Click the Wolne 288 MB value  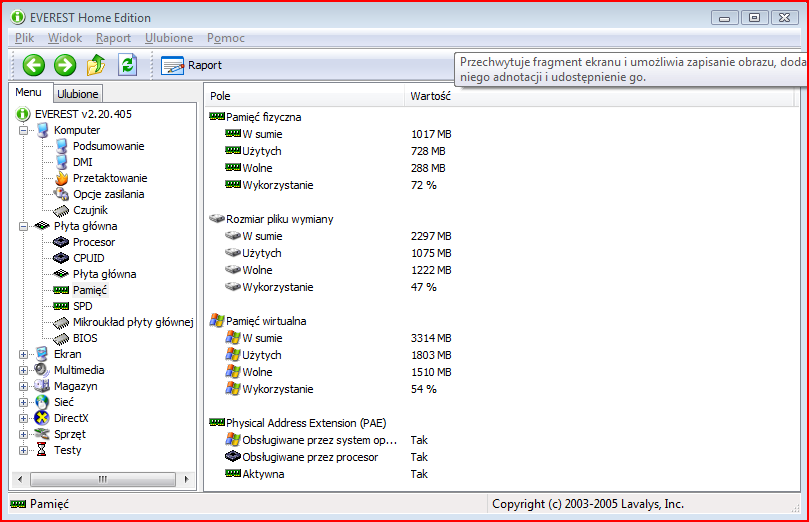tap(428, 168)
